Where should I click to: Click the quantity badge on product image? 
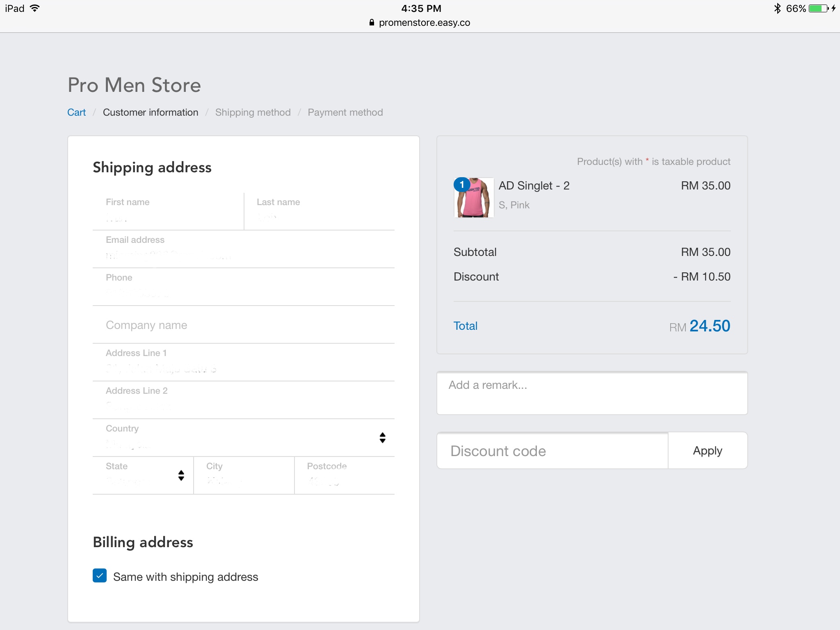[462, 185]
